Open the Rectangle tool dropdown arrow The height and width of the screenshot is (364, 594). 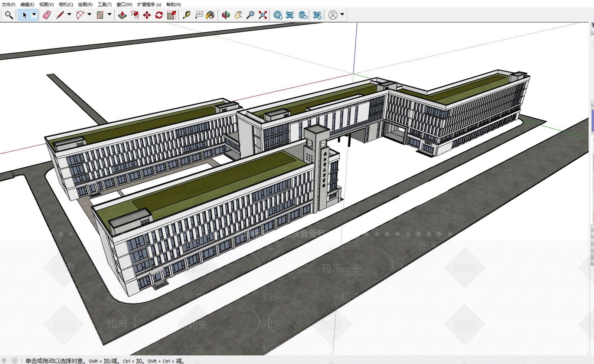click(110, 15)
